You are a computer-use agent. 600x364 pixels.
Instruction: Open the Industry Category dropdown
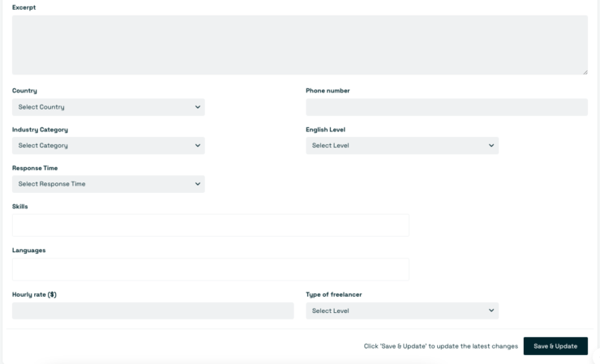(x=109, y=145)
